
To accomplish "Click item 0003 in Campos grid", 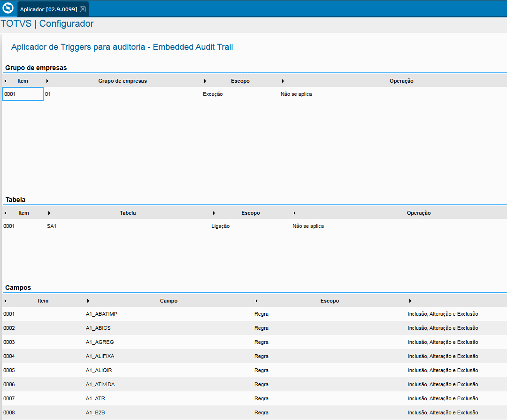I will pos(9,342).
